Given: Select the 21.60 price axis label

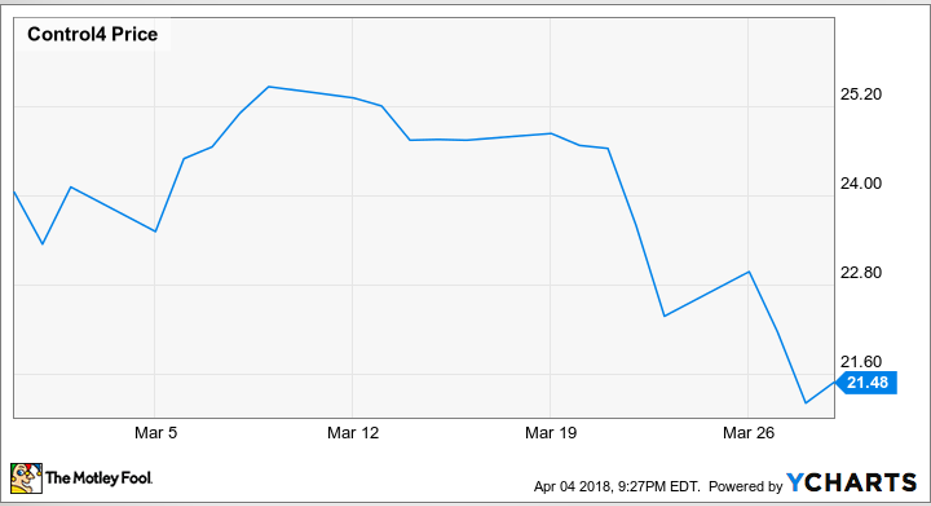Looking at the screenshot, I should tap(860, 362).
